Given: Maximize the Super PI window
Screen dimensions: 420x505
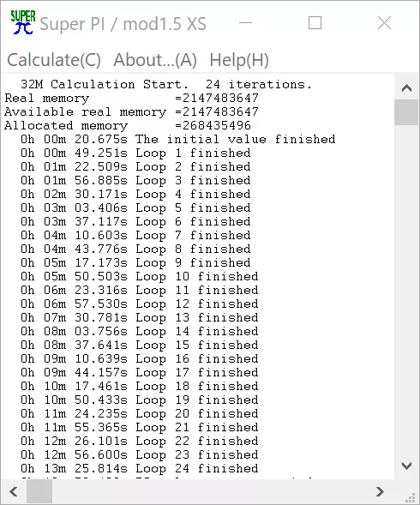Looking at the screenshot, I should pos(315,23).
